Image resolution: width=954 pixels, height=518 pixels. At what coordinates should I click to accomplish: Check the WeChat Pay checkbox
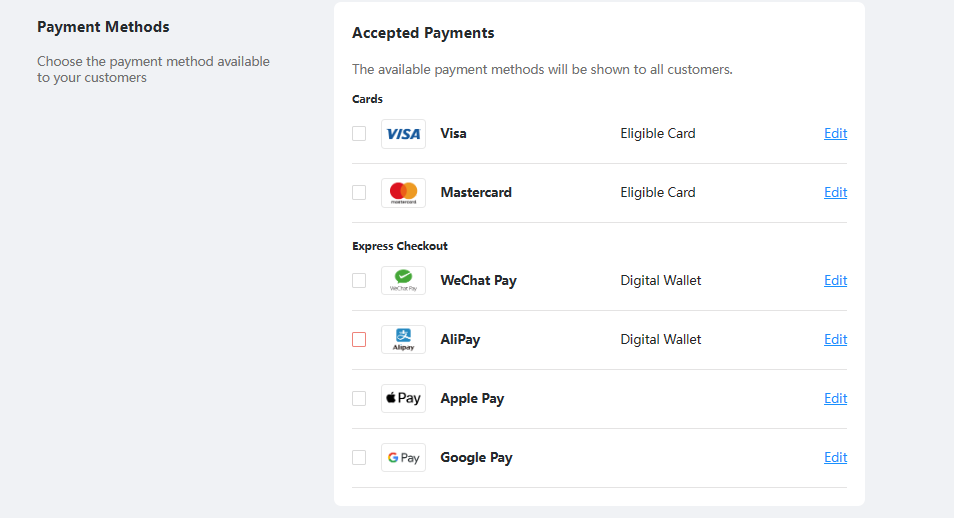[x=359, y=281]
